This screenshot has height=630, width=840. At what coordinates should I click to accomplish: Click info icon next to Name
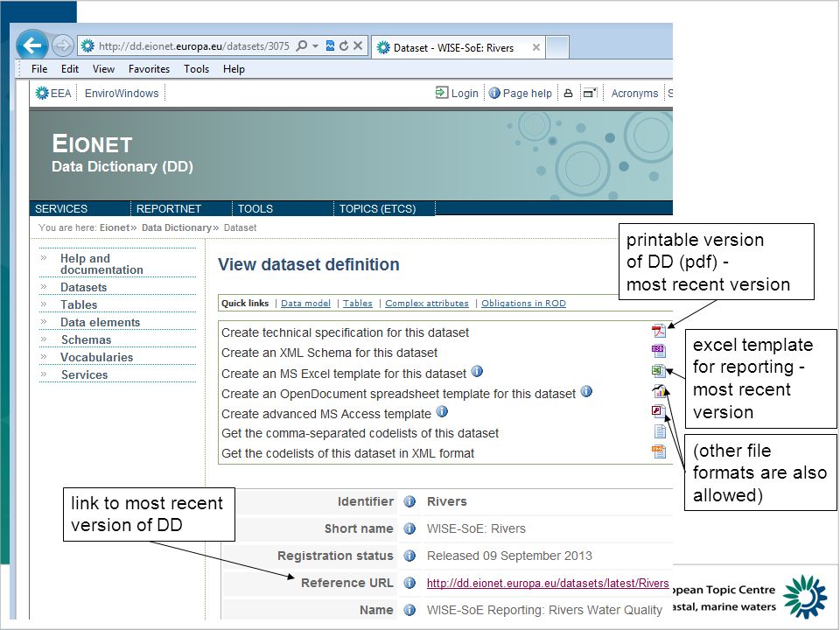point(409,610)
